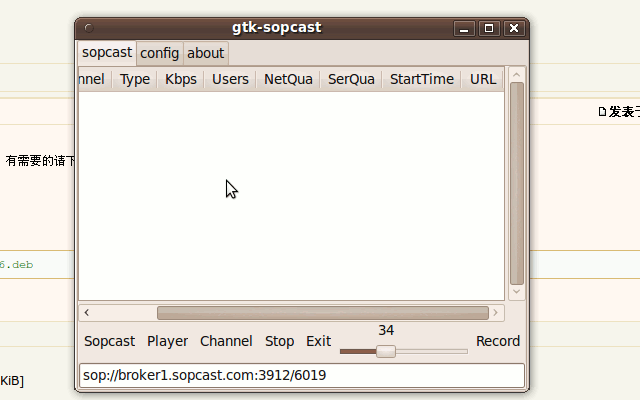The height and width of the screenshot is (400, 640).
Task: Click the Record button
Action: coord(498,341)
